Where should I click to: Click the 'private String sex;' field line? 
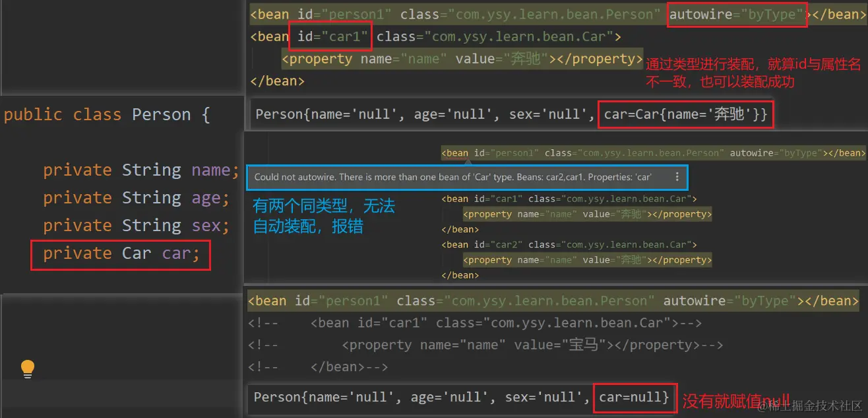coord(137,226)
